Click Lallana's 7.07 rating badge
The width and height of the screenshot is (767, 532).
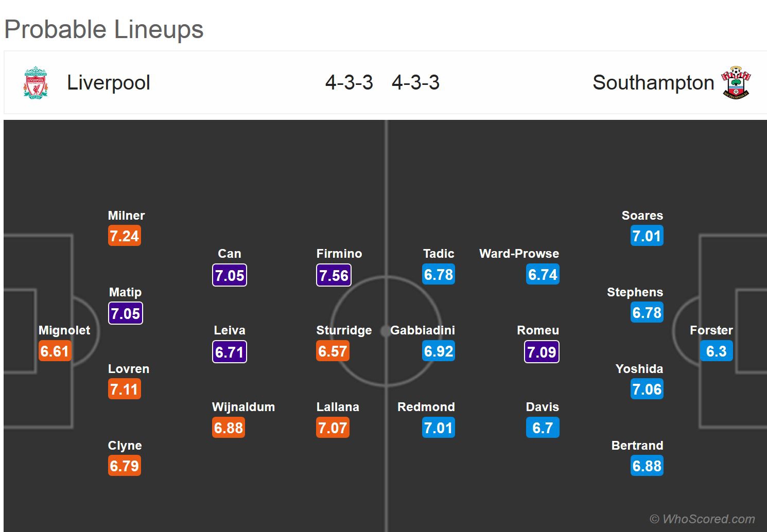coord(333,428)
